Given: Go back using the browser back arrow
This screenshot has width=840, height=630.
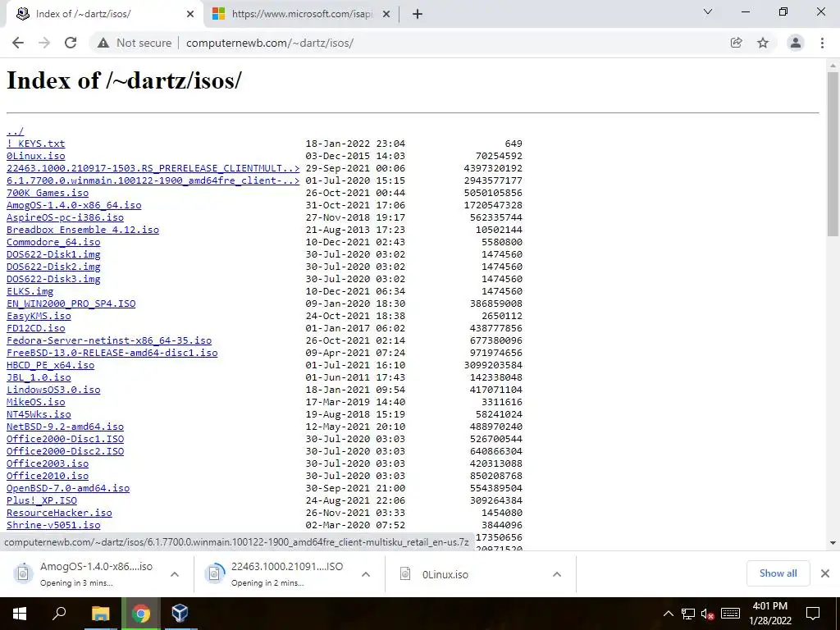Looking at the screenshot, I should pos(18,43).
